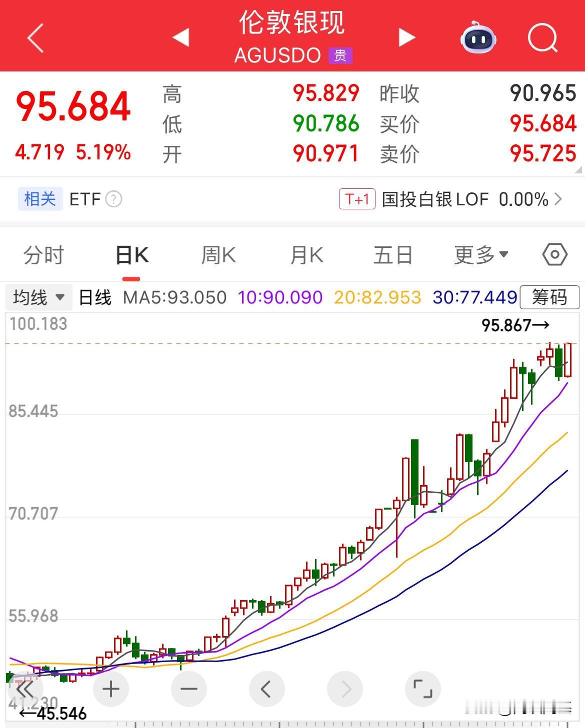Expand chart to fullscreen view
The width and height of the screenshot is (585, 728).
pos(423,688)
